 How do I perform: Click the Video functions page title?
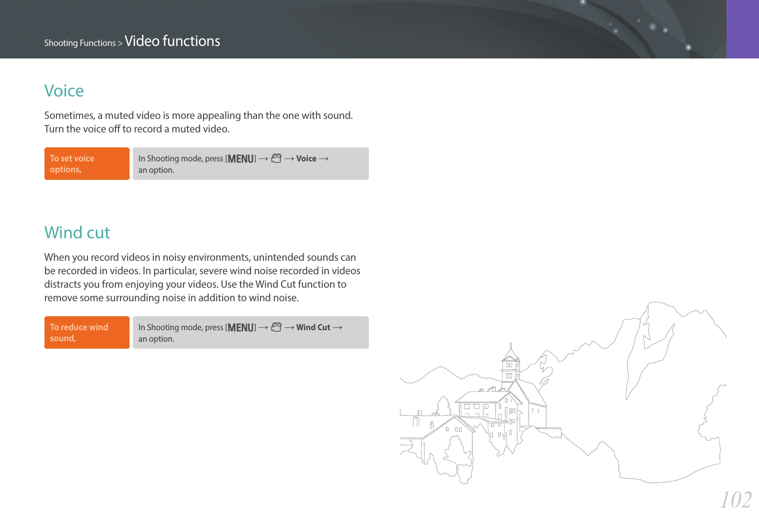172,41
